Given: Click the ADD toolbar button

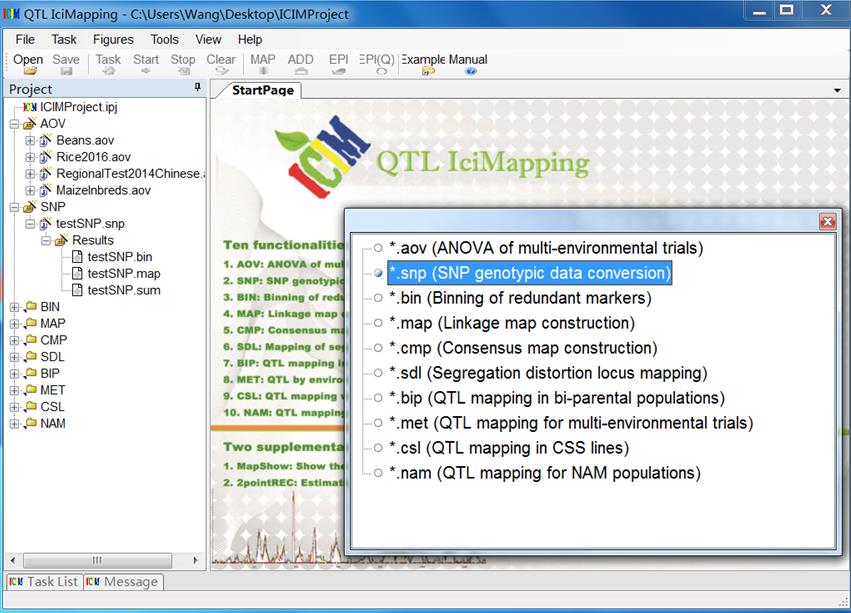Looking at the screenshot, I should tap(300, 62).
